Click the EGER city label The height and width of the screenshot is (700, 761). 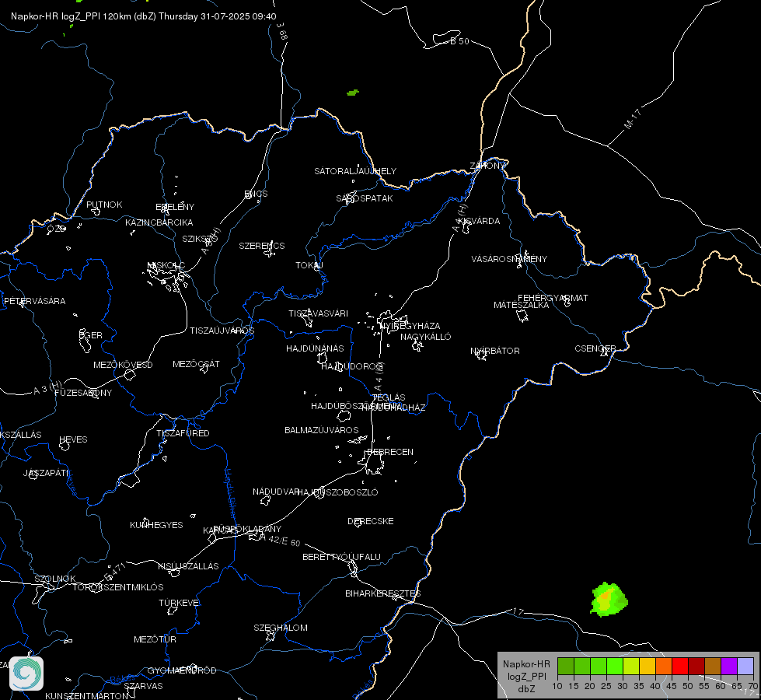(91, 335)
